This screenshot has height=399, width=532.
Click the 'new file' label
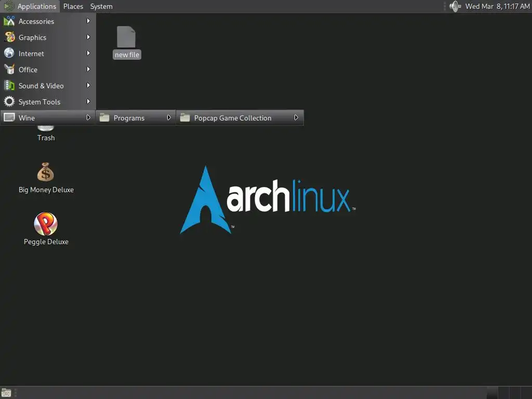coord(127,55)
